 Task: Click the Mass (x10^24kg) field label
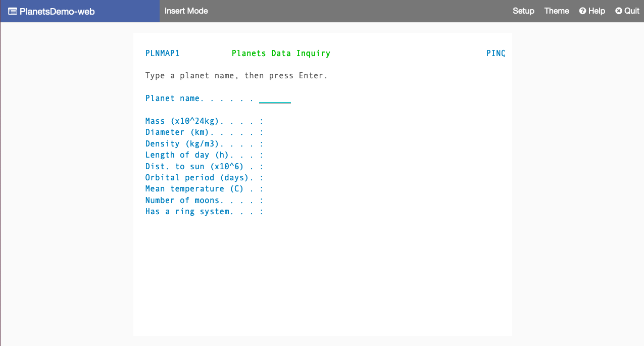[184, 121]
